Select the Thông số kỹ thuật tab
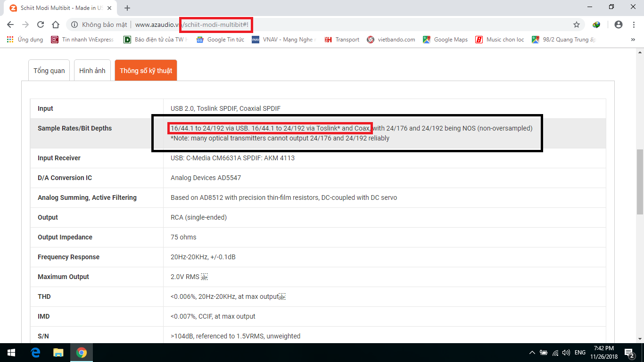The height and width of the screenshot is (362, 644). tap(146, 70)
